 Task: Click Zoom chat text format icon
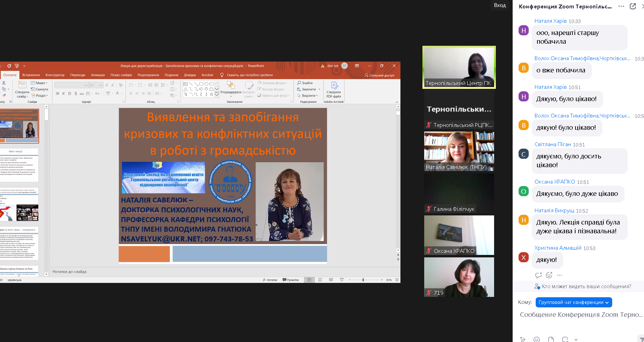(523, 339)
